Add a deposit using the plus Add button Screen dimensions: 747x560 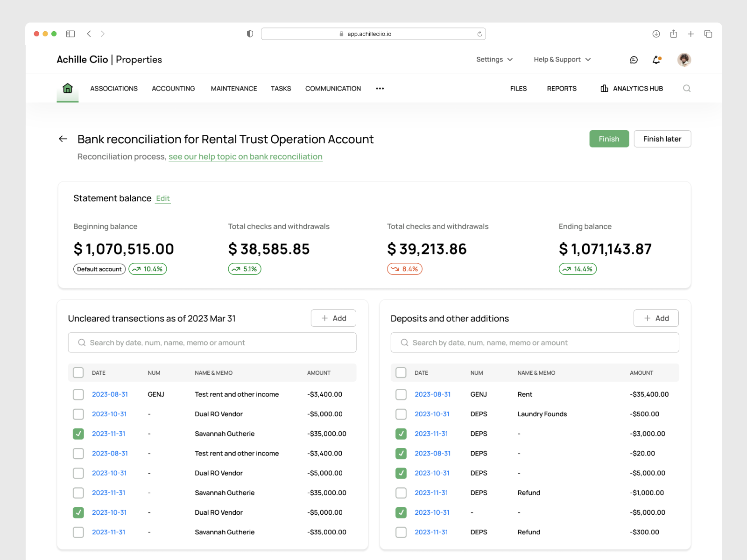coord(656,318)
